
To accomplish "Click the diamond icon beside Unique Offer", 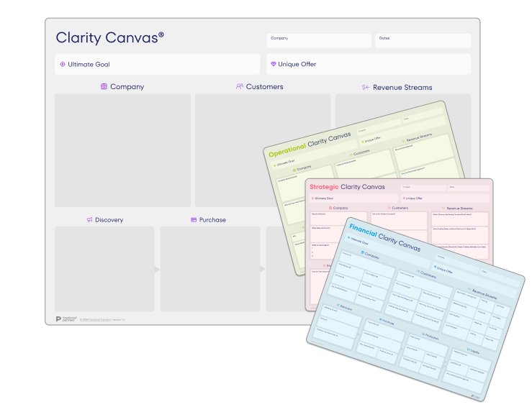I will [x=273, y=64].
